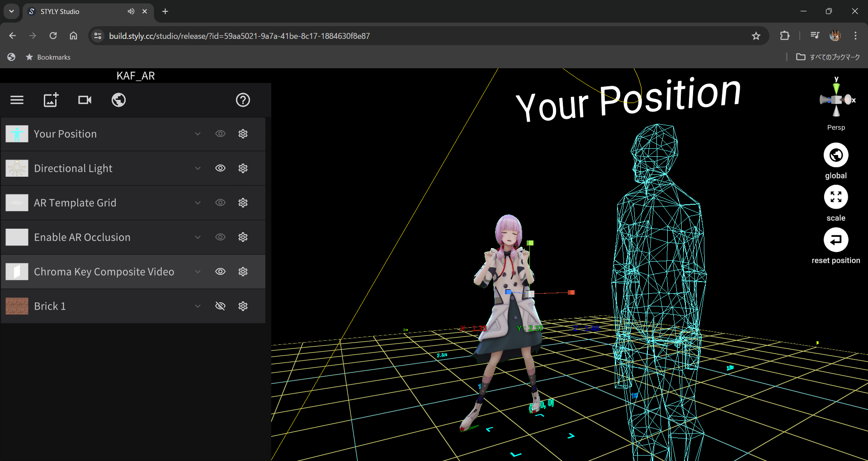Expand the Enable AR Occlusion chevron
The width and height of the screenshot is (868, 461).
click(x=198, y=237)
